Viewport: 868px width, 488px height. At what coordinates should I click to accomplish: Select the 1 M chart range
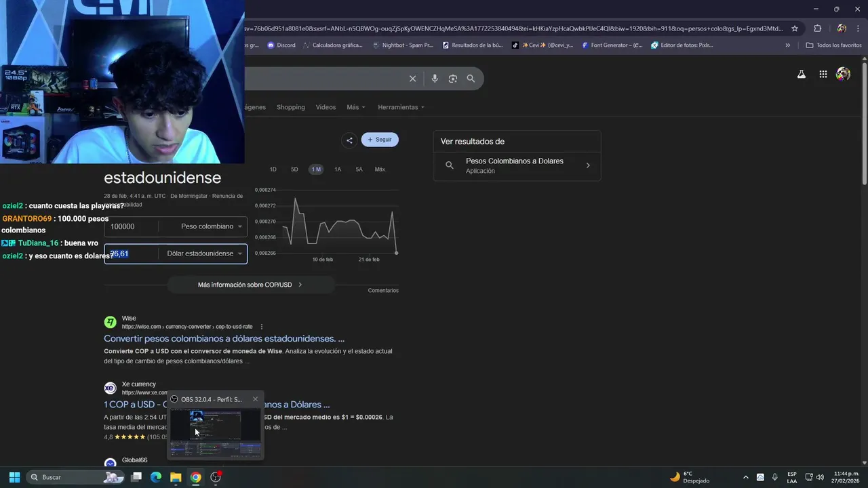(316, 169)
